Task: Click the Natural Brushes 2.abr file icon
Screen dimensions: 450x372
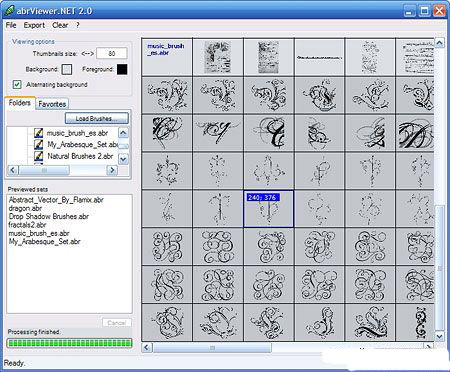Action: point(38,156)
